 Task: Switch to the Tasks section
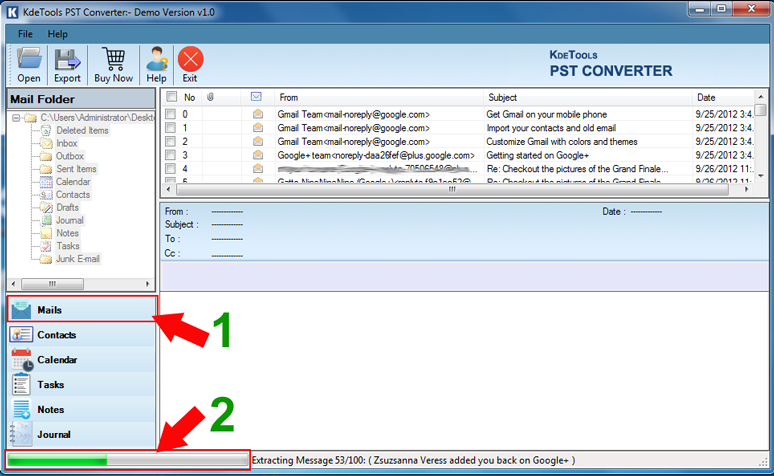[x=51, y=385]
